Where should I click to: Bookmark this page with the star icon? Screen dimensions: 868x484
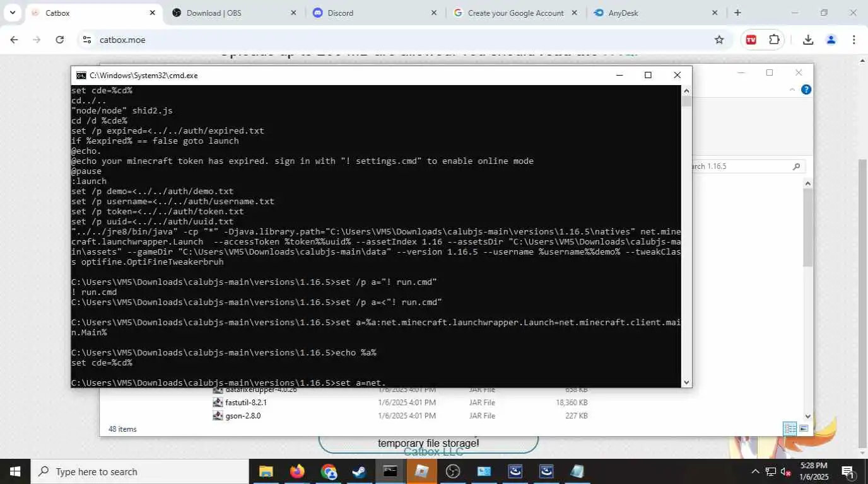tap(719, 40)
